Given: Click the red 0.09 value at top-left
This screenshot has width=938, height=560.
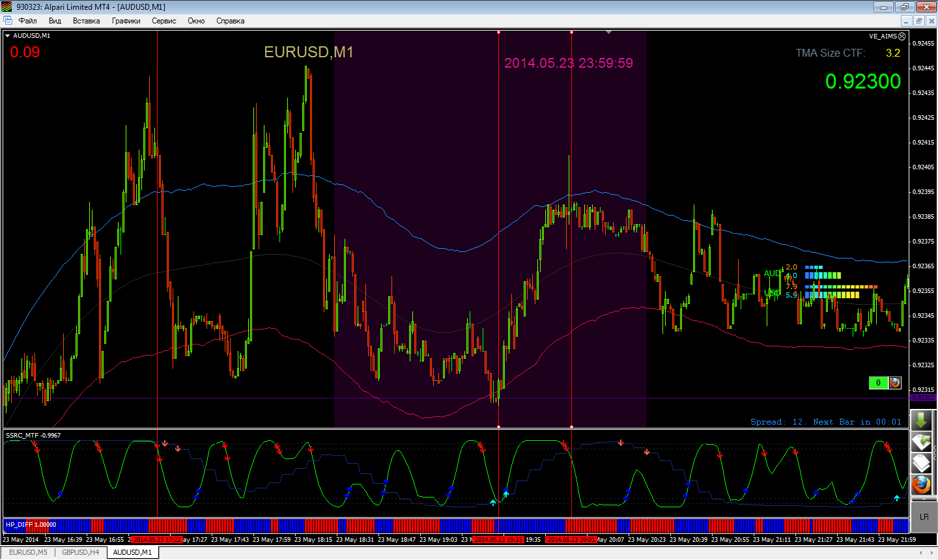Looking at the screenshot, I should (25, 52).
